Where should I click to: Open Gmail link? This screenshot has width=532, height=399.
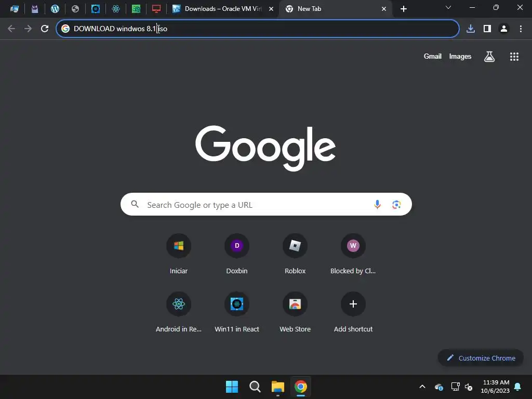point(433,56)
